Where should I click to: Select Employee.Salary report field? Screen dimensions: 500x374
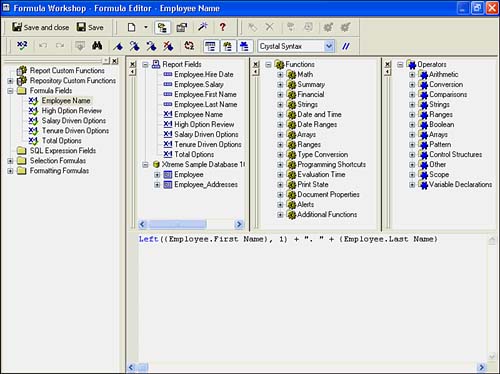tap(199, 84)
